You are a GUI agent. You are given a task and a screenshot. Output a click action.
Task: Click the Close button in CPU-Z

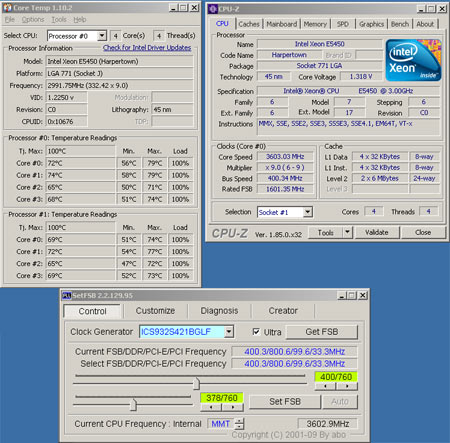423,232
